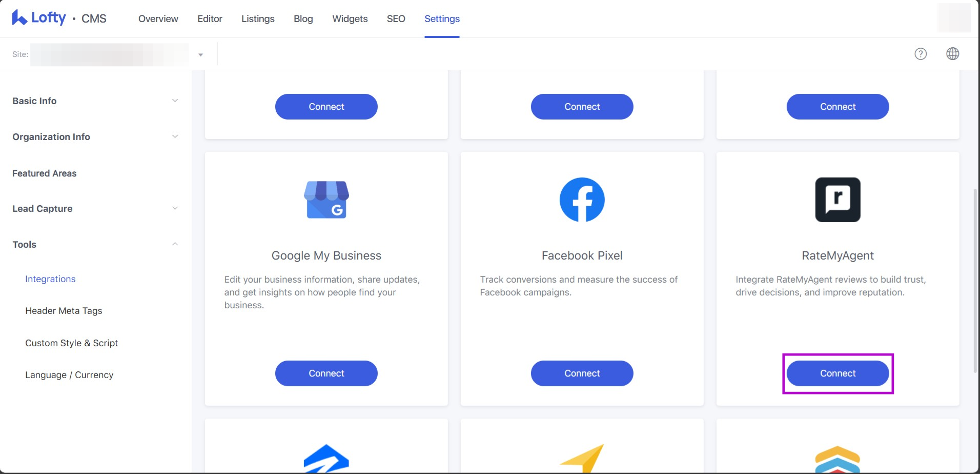980x474 pixels.
Task: Open Custom Style & Script settings
Action: (x=71, y=343)
